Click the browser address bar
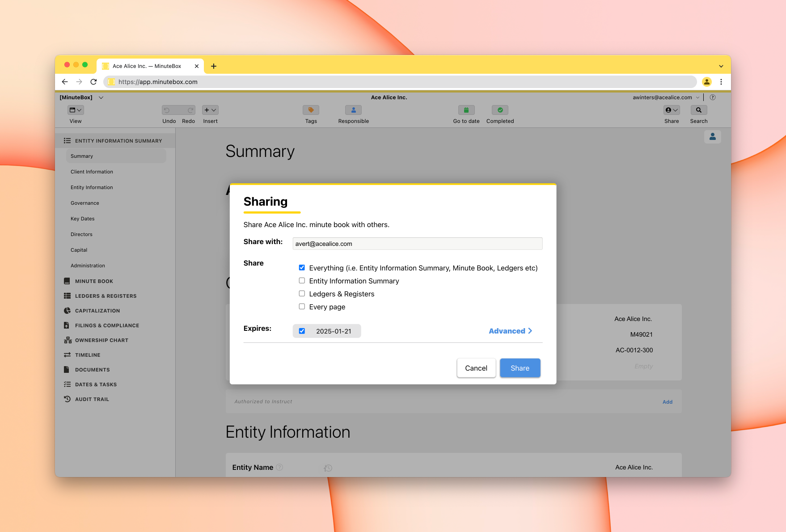This screenshot has height=532, width=786. point(400,82)
